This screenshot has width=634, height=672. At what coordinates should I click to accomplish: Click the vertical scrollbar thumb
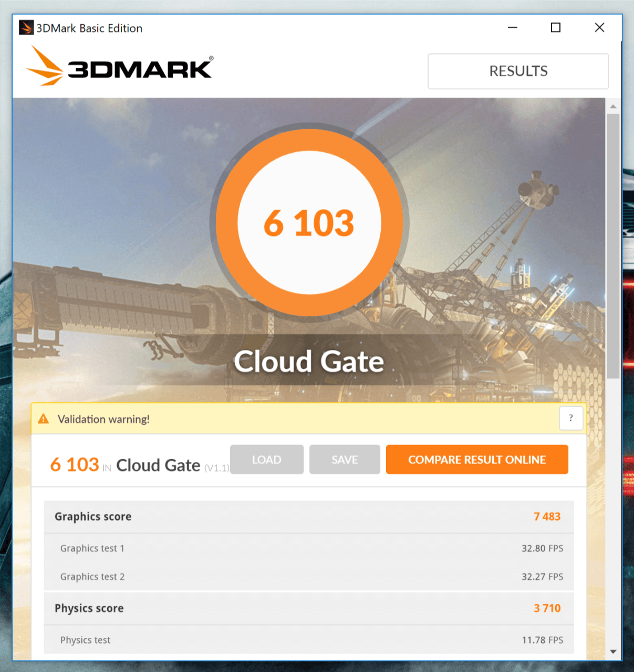[613, 246]
